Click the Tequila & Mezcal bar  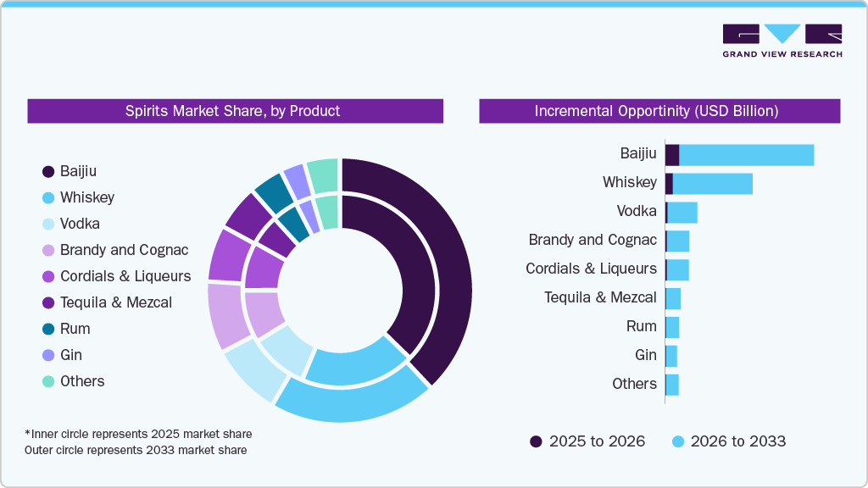[x=673, y=299]
